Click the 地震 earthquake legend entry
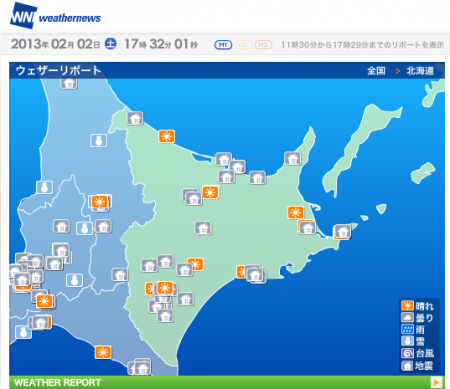Viewport: 450px width, 389px height. pyautogui.click(x=417, y=365)
